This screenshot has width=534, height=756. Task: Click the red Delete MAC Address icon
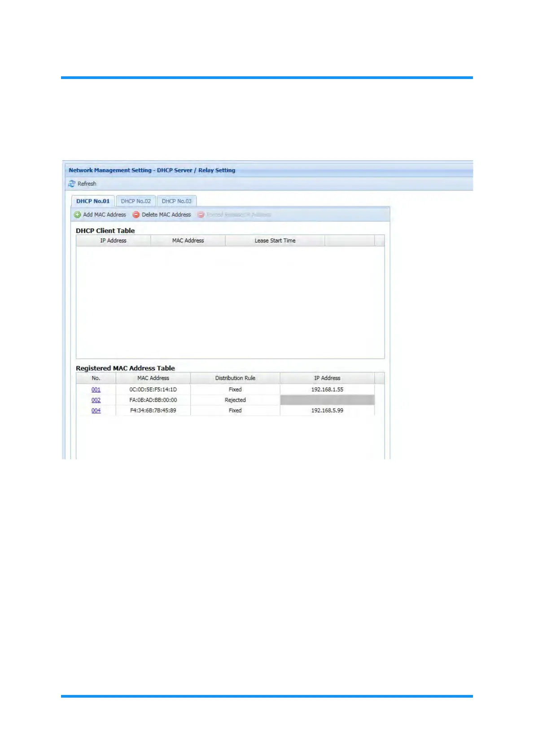point(136,215)
